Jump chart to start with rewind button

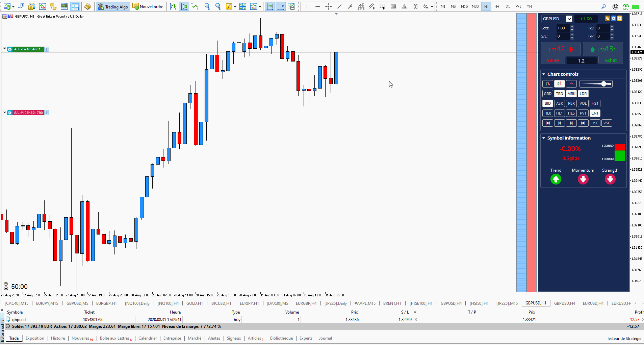pyautogui.click(x=547, y=123)
